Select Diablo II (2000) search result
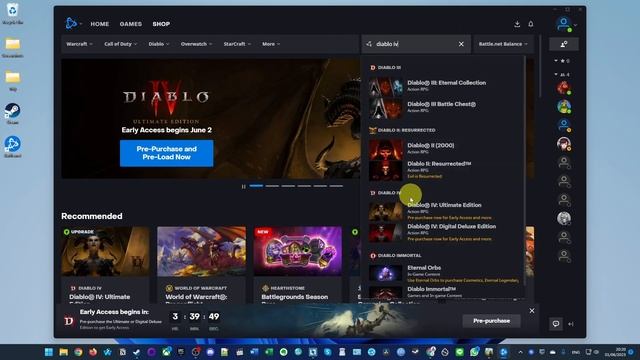 coord(443,148)
